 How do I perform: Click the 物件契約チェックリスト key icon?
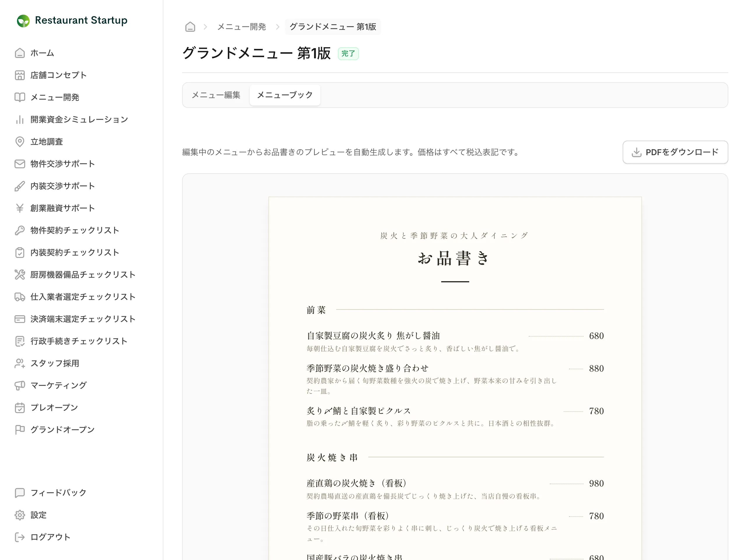coord(20,230)
